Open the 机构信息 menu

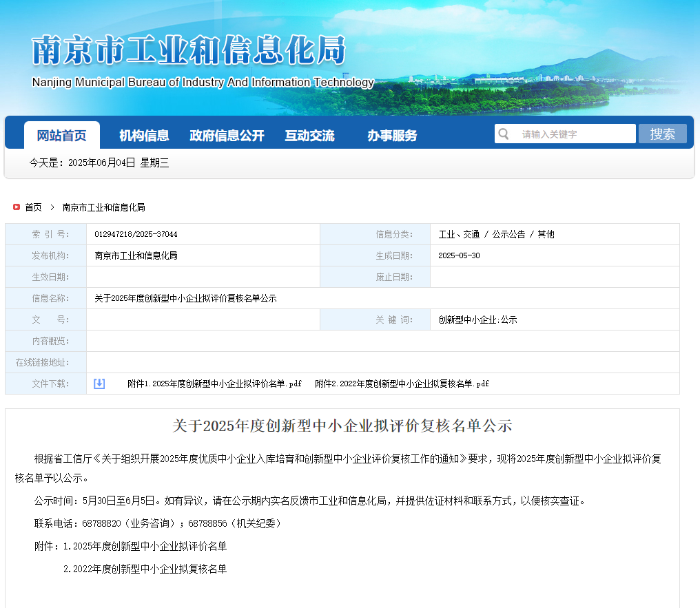tap(144, 136)
